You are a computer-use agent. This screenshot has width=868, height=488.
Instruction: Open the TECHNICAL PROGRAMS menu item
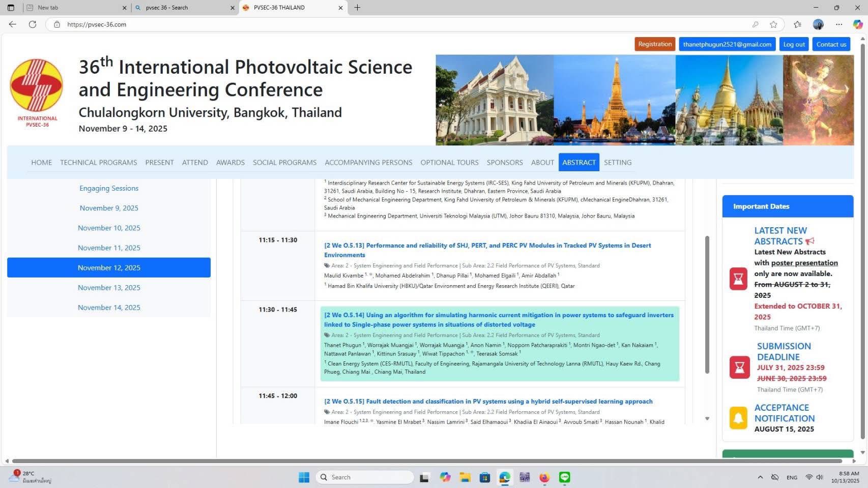pyautogui.click(x=98, y=163)
